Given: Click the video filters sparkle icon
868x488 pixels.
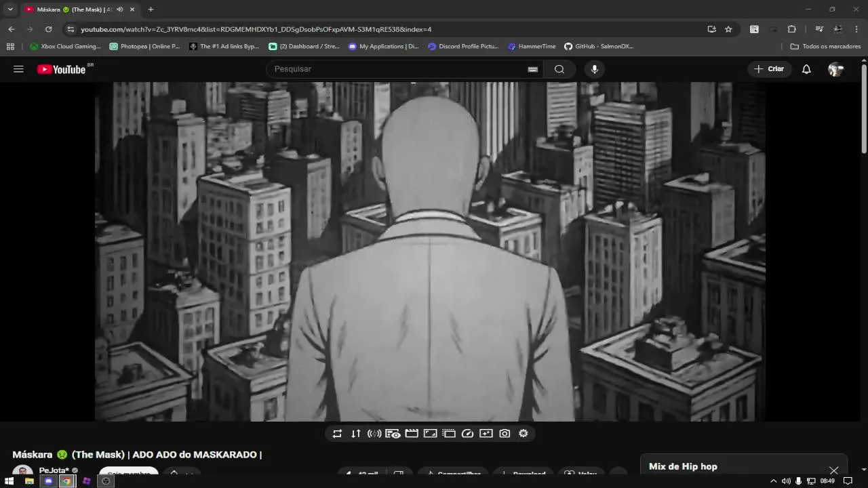Looking at the screenshot, I should point(486,434).
